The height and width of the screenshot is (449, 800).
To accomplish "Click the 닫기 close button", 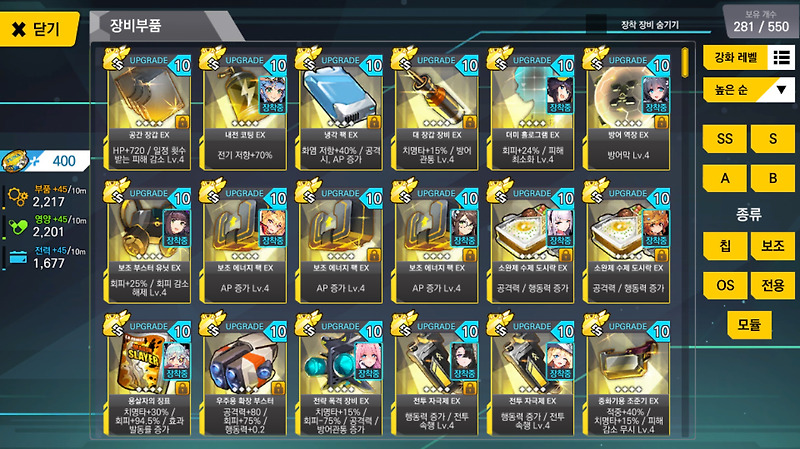I will click(x=39, y=29).
